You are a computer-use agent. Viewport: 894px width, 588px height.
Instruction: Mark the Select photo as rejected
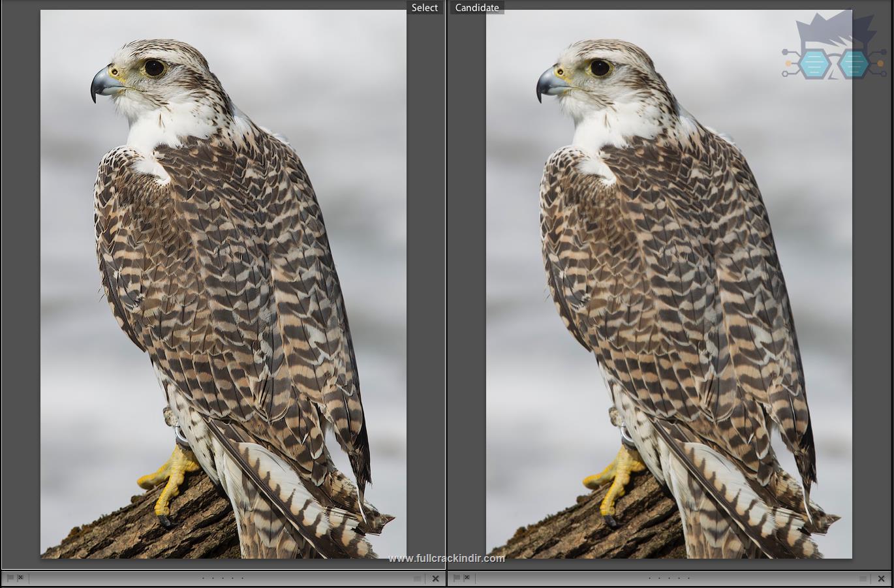pyautogui.click(x=20, y=578)
